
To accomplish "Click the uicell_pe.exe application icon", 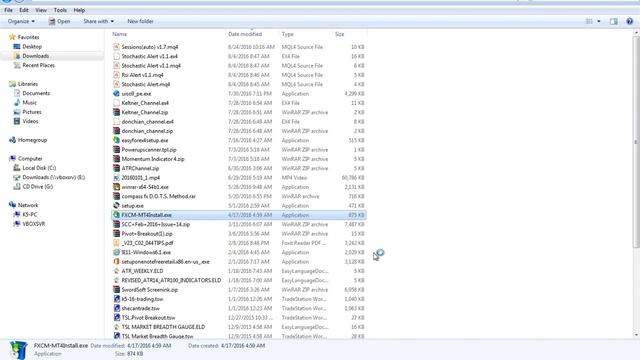I will 116,93.
